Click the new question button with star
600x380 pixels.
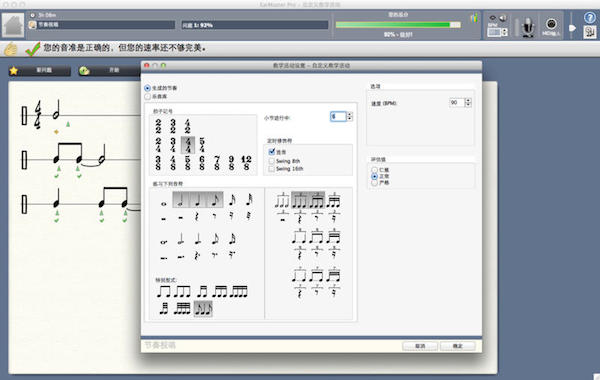[40, 70]
